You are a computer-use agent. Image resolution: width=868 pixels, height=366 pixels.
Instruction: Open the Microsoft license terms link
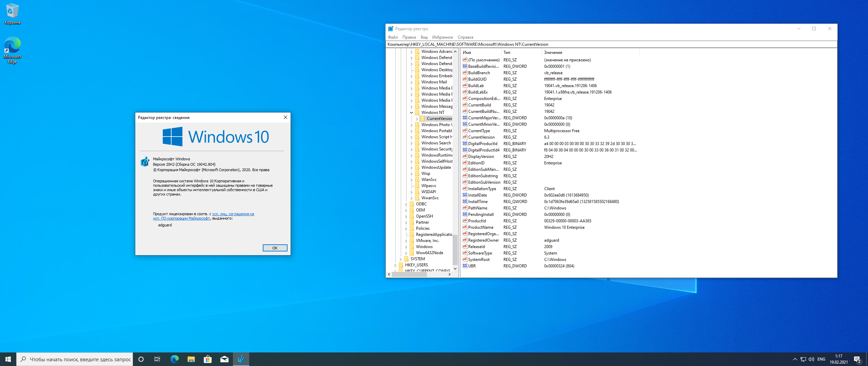(x=233, y=214)
